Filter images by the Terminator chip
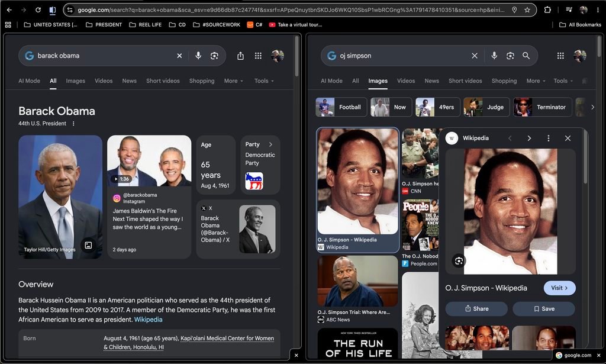 click(541, 107)
